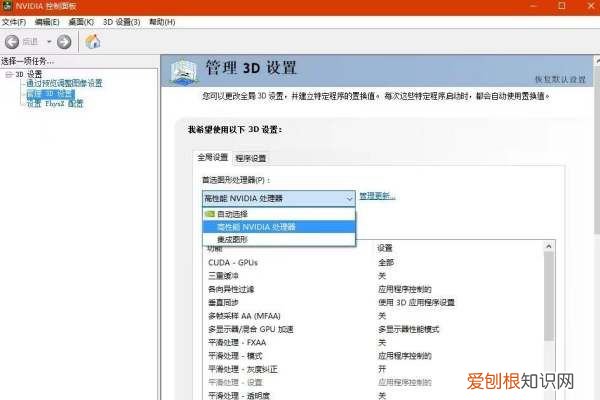Click 恢复默认设置 link

(560, 79)
